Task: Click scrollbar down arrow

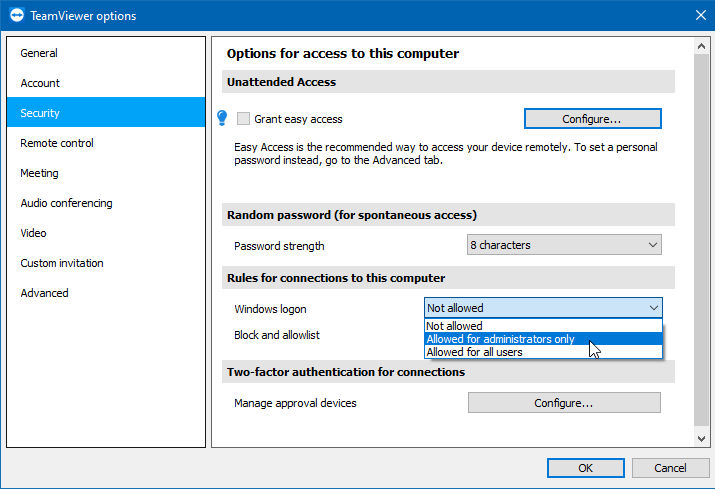Action: (x=701, y=439)
